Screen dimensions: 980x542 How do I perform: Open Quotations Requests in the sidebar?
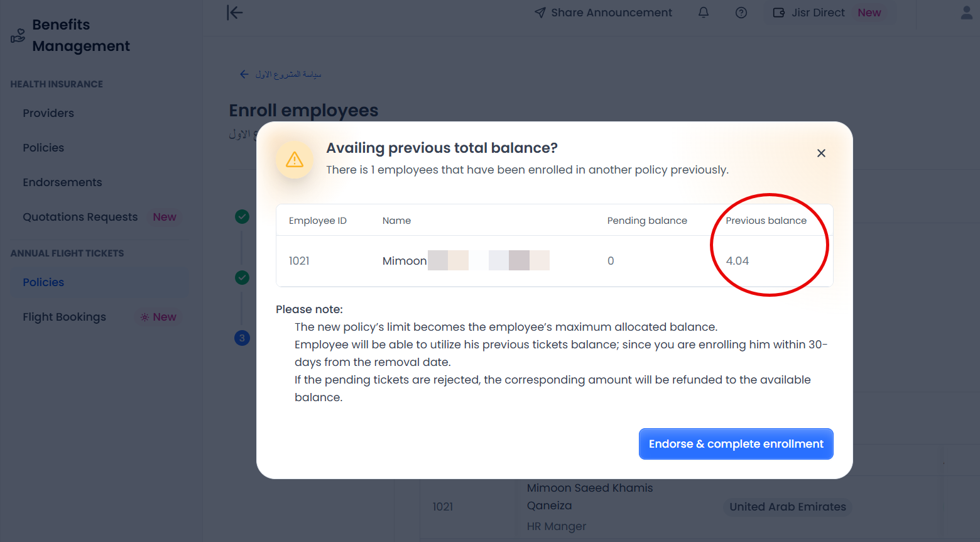point(80,217)
